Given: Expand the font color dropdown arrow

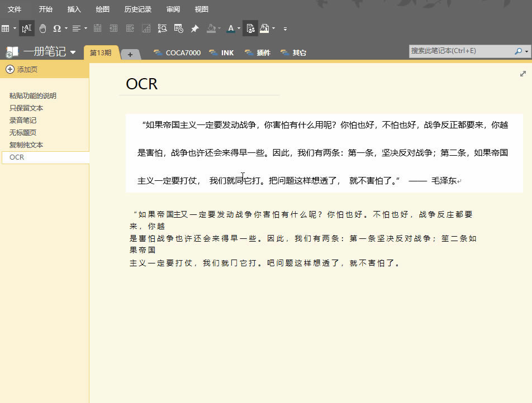Looking at the screenshot, I should 239,28.
